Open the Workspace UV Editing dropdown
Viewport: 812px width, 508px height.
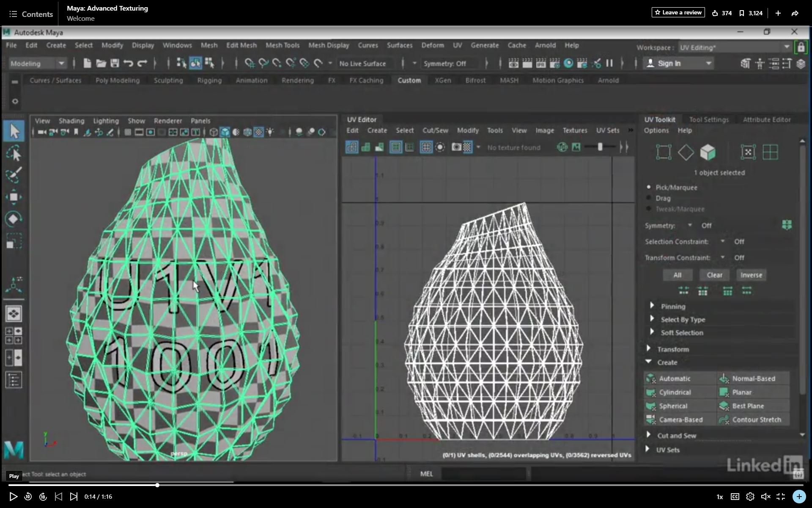click(735, 47)
